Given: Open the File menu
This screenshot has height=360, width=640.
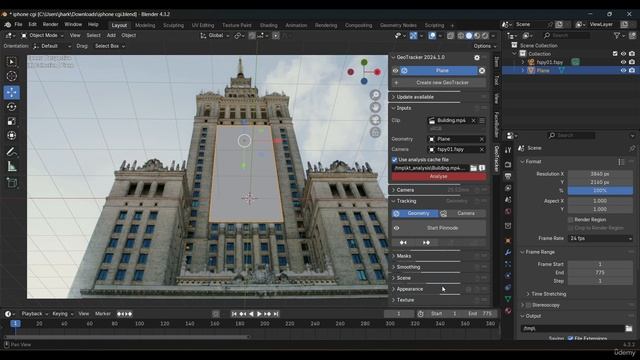Looking at the screenshot, I should coord(18,24).
